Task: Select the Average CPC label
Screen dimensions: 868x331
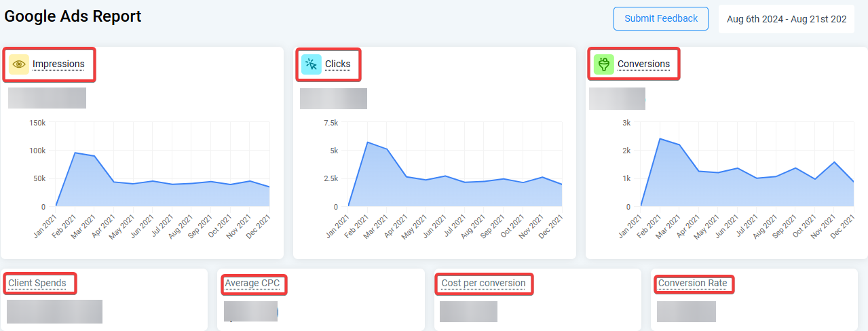Action: [x=252, y=283]
